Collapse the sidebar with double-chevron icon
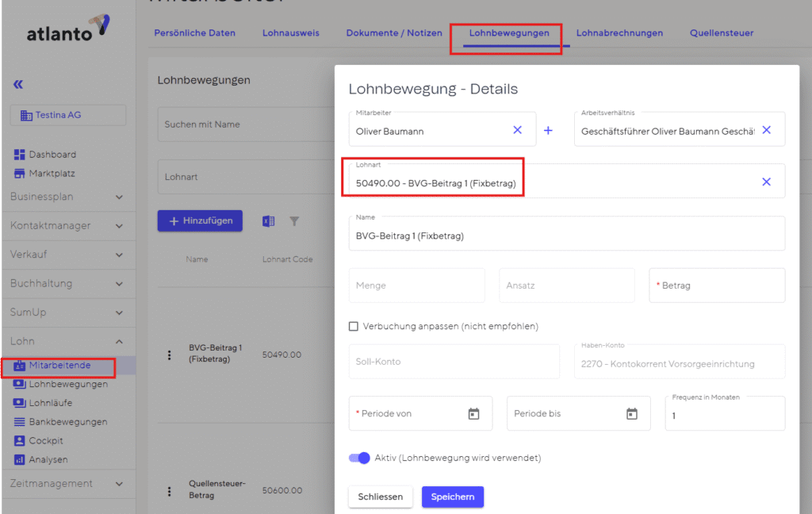 tap(18, 84)
